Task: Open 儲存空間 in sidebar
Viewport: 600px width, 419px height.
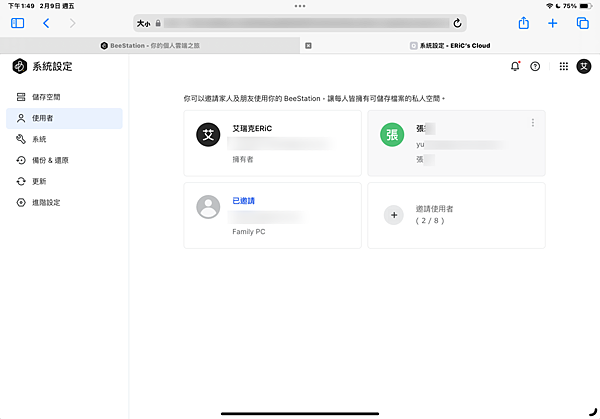Action: point(64,97)
